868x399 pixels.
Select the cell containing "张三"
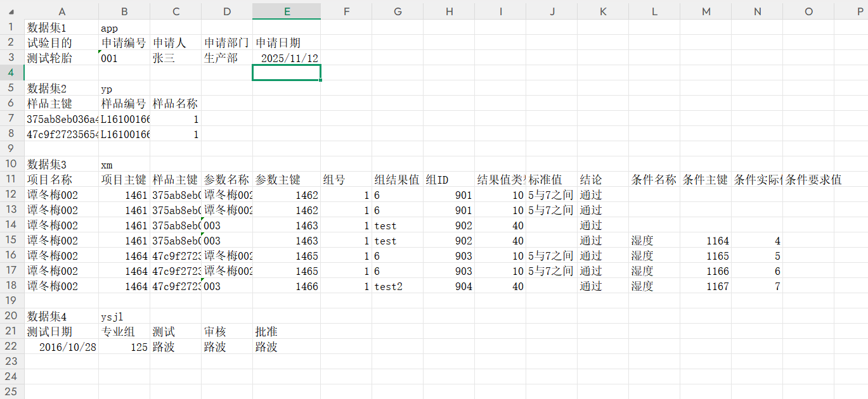tap(176, 58)
